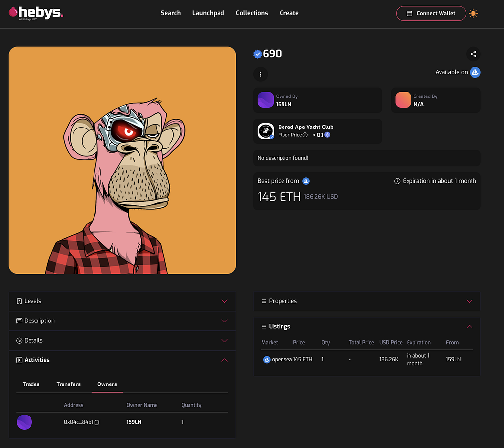This screenshot has height=448, width=504.
Task: Click the Total Price column header
Action: click(361, 343)
